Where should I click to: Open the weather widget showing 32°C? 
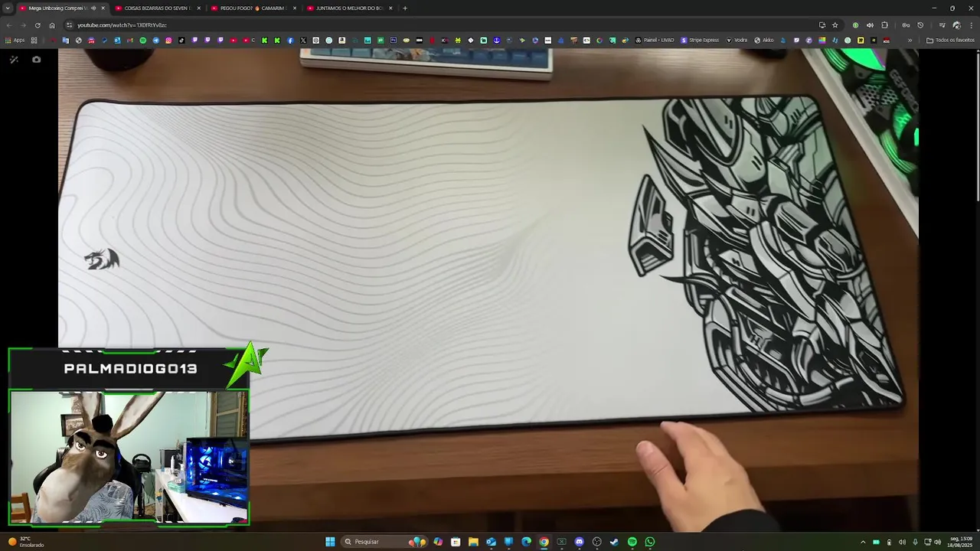click(x=26, y=542)
